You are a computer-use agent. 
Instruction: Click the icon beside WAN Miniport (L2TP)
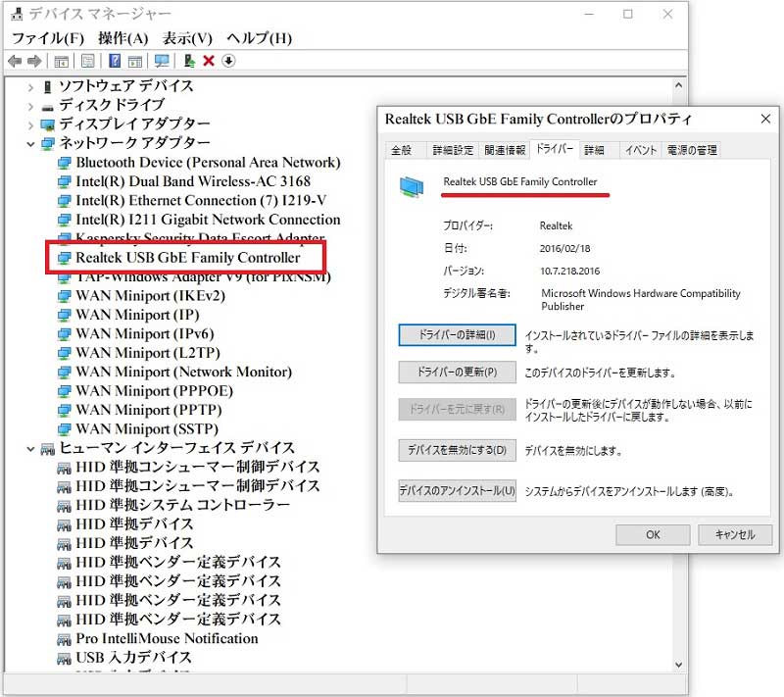click(x=64, y=354)
